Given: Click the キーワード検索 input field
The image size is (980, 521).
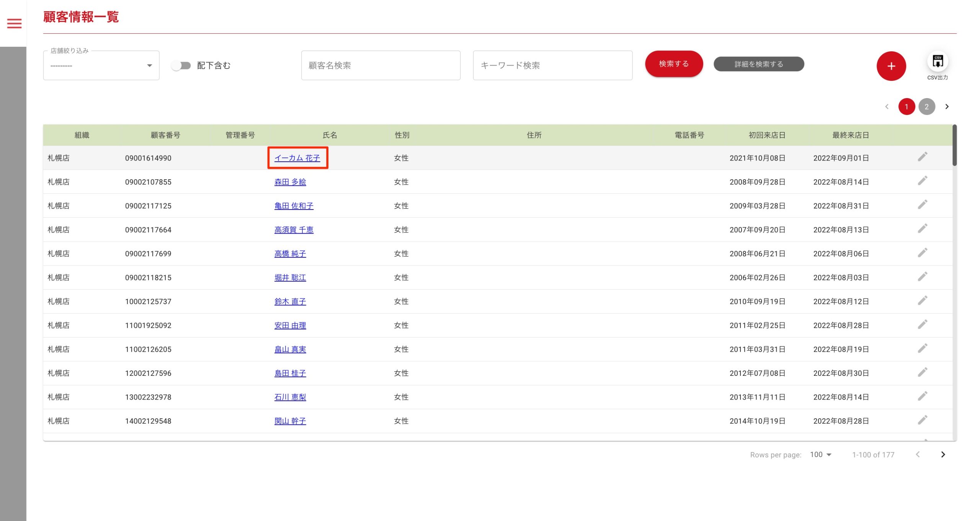Looking at the screenshot, I should coord(552,66).
